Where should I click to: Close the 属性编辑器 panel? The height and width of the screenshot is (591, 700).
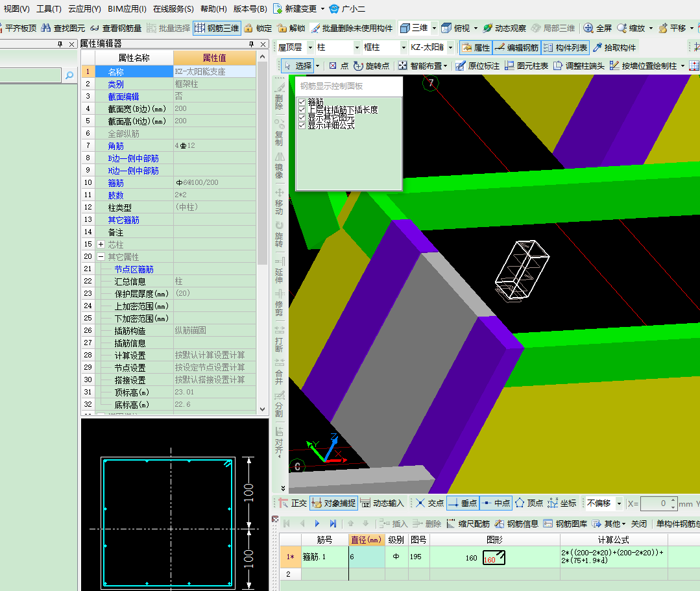click(x=263, y=44)
